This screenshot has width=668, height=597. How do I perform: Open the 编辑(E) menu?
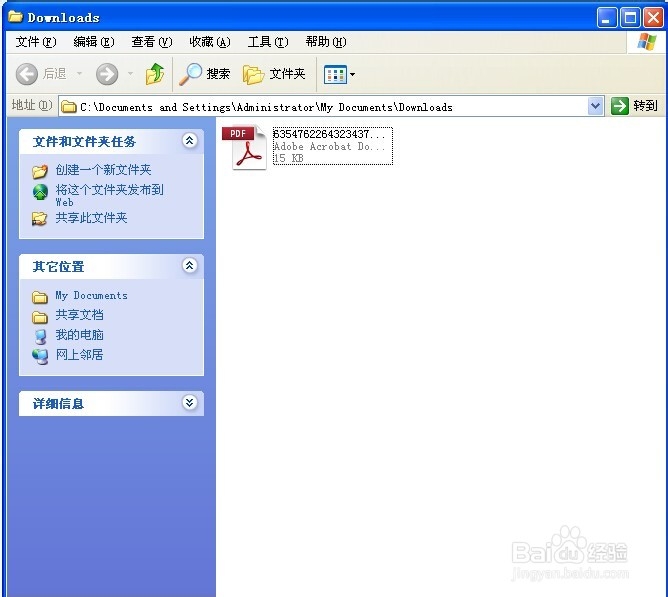pos(94,42)
